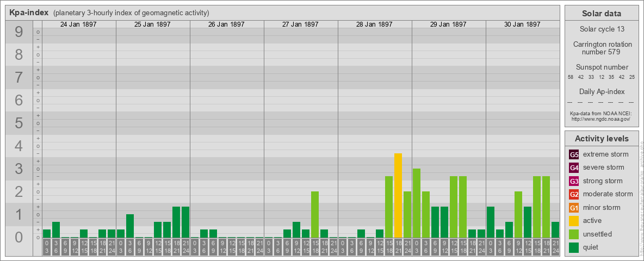Click the G1 minor storm legend badge
The height and width of the screenshot is (261, 644).
[574, 208]
